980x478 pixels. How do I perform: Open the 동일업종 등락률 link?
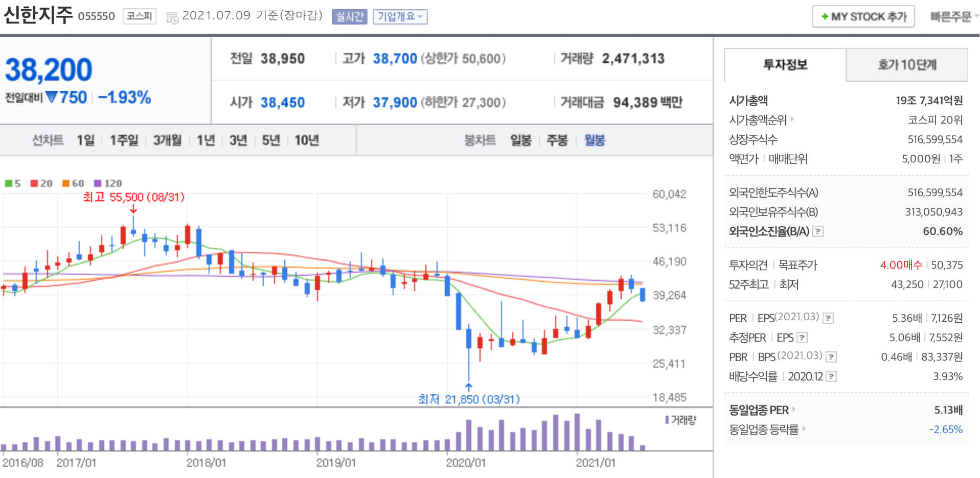tap(764, 429)
